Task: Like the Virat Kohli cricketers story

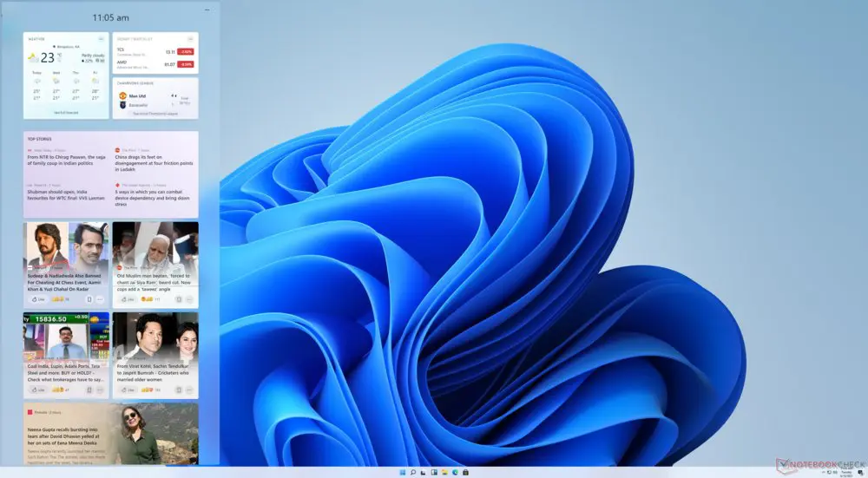Action: point(125,390)
